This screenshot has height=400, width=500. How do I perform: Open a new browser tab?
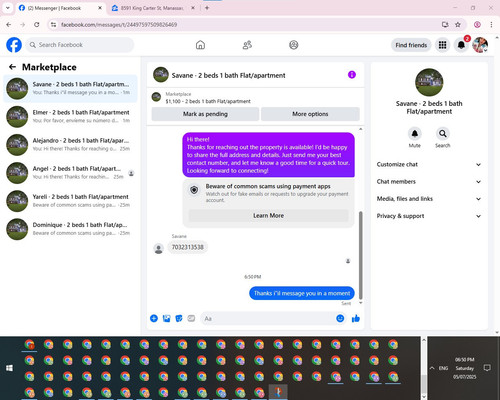point(207,8)
